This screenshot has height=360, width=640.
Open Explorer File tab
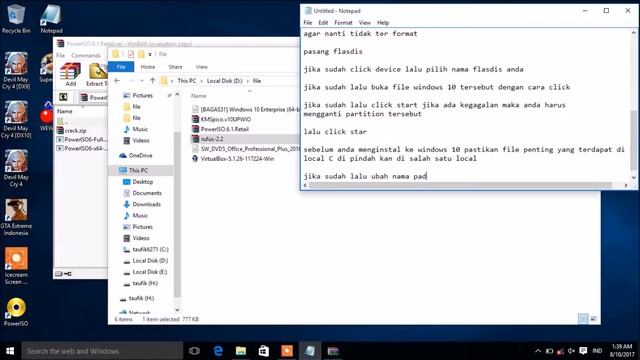(x=121, y=67)
